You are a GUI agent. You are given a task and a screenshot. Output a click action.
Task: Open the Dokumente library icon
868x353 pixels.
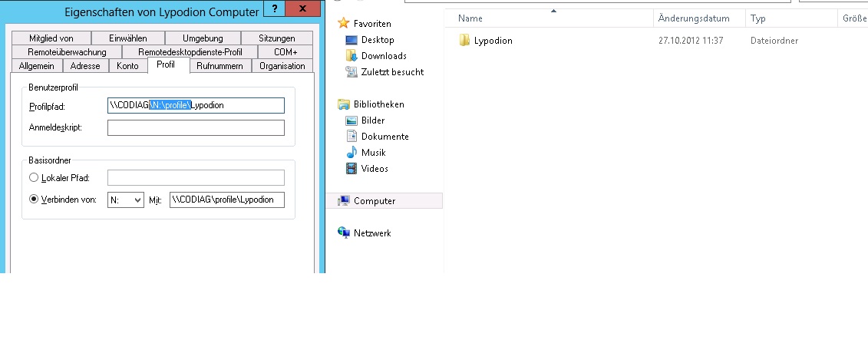(x=351, y=136)
